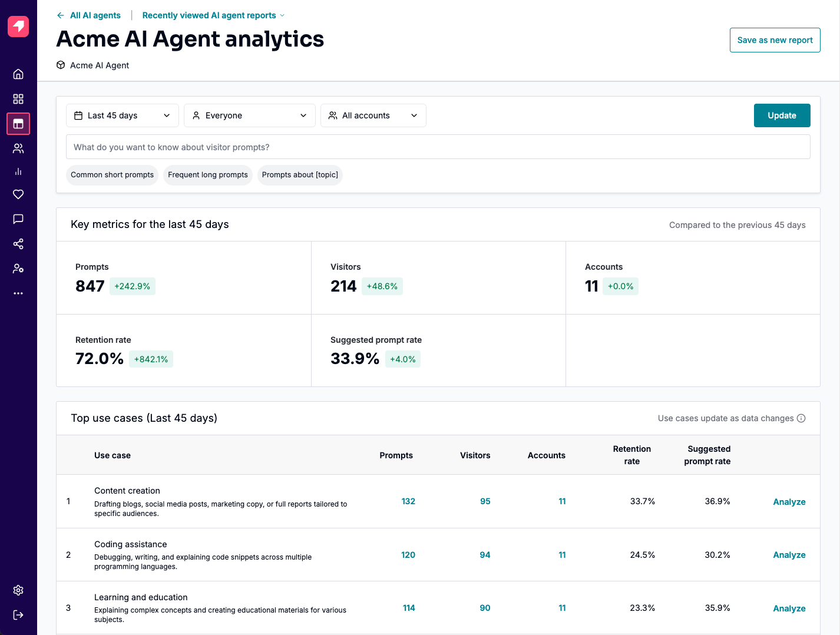
Task: Open the Everyone segment dropdown
Action: (249, 115)
